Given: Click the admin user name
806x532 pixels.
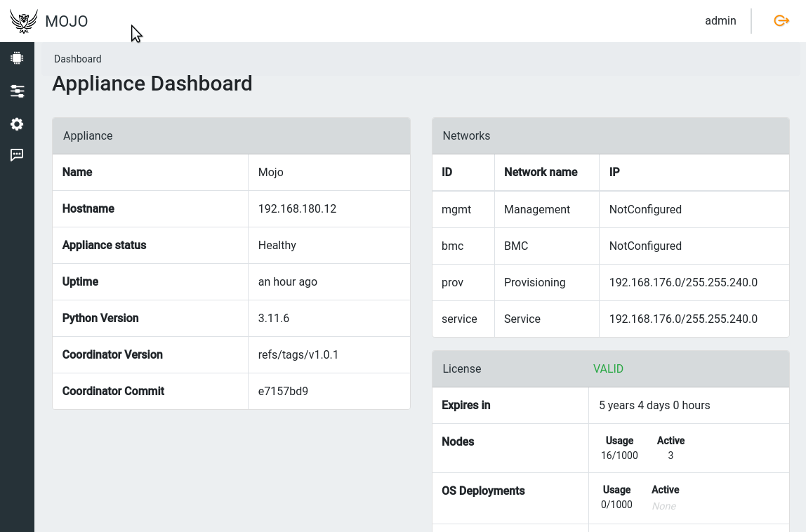Looking at the screenshot, I should (x=720, y=21).
